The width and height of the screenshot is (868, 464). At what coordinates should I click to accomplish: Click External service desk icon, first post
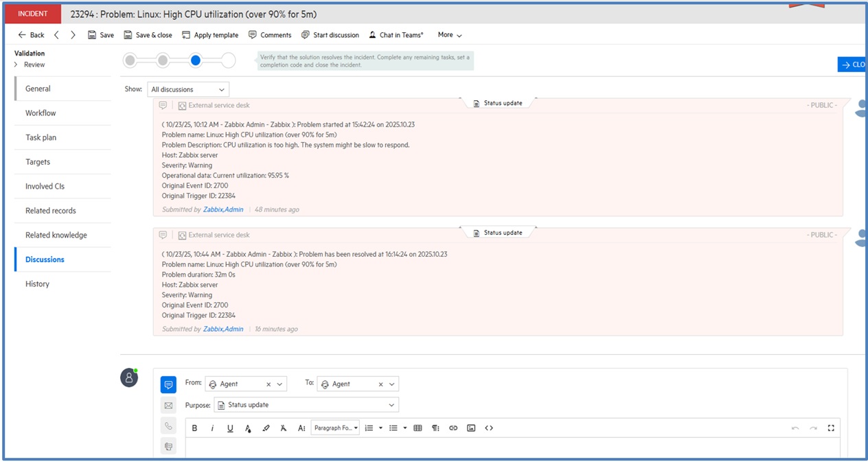pos(182,106)
